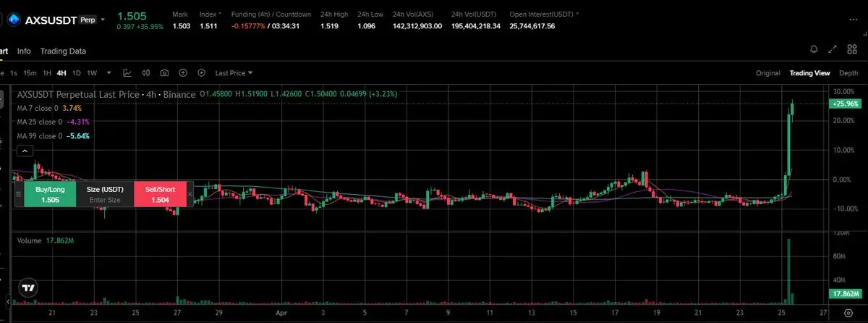This screenshot has width=868, height=323.
Task: Switch to the Original chart view
Action: [x=768, y=72]
